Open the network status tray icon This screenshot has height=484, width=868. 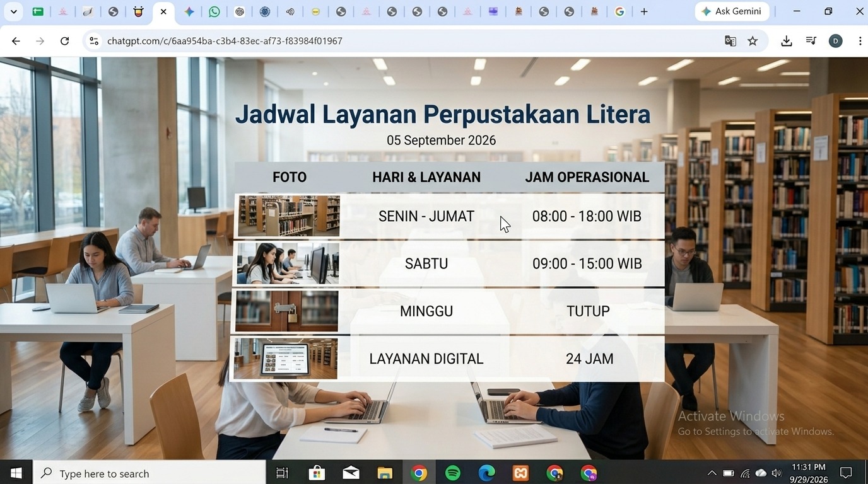(745, 473)
